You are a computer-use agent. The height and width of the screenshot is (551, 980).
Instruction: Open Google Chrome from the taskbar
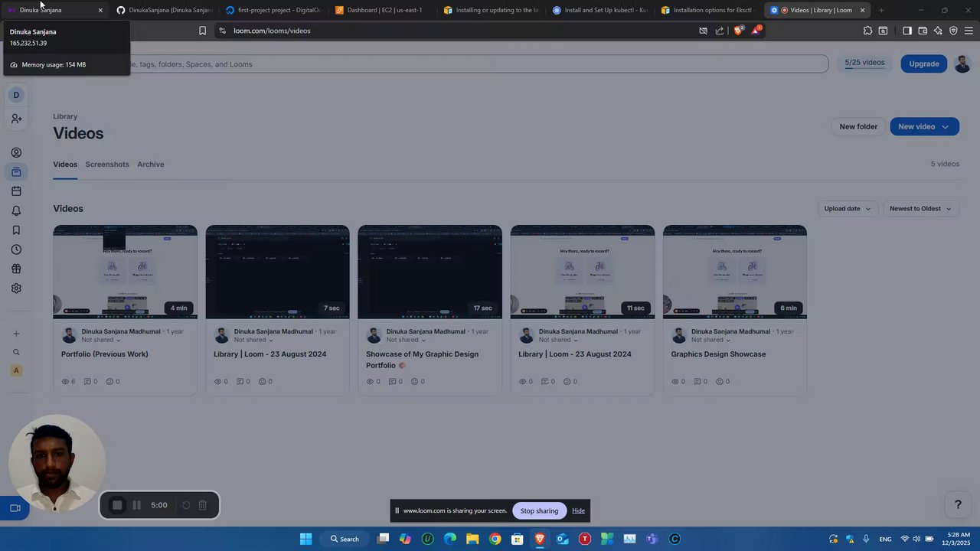pyautogui.click(x=495, y=539)
